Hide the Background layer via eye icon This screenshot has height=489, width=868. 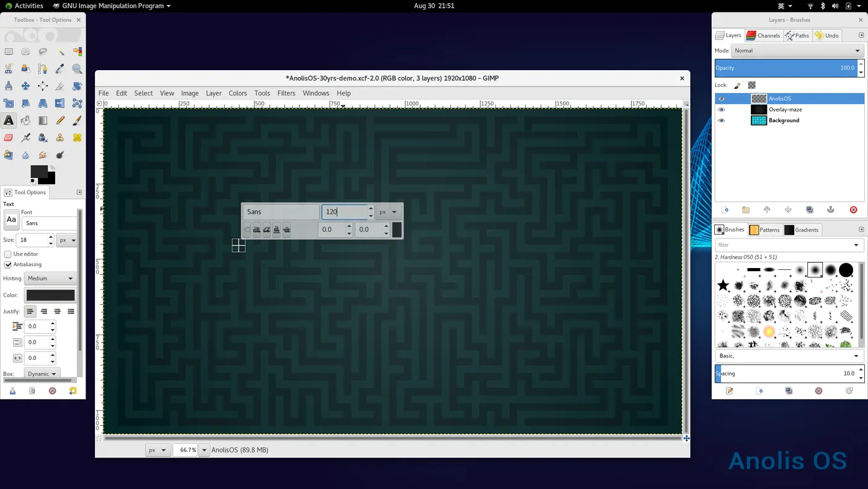click(721, 120)
